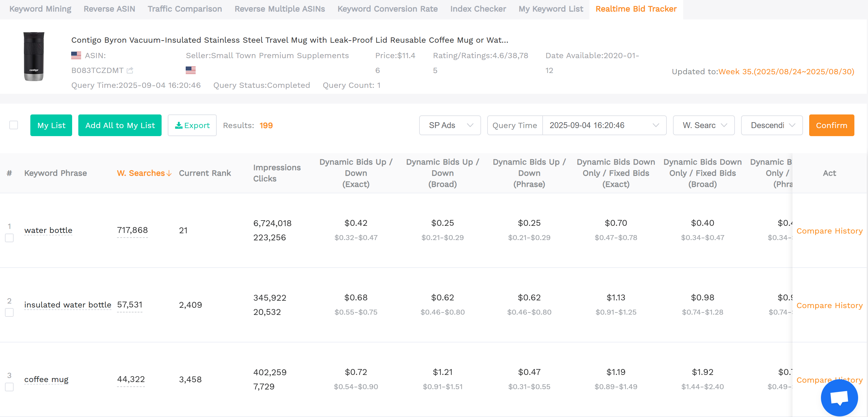868x417 pixels.
Task: Check the water bottle row checkbox
Action: [9, 238]
